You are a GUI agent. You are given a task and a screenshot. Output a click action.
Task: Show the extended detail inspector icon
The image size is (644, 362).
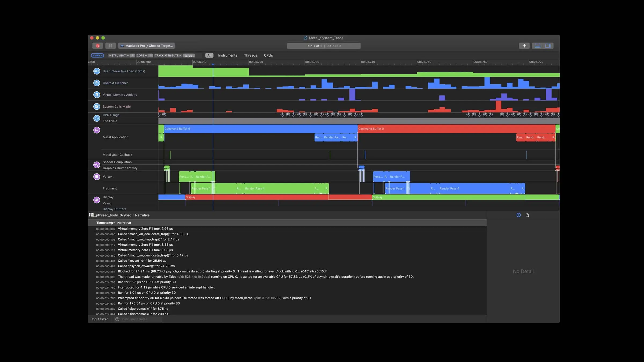pyautogui.click(x=519, y=215)
